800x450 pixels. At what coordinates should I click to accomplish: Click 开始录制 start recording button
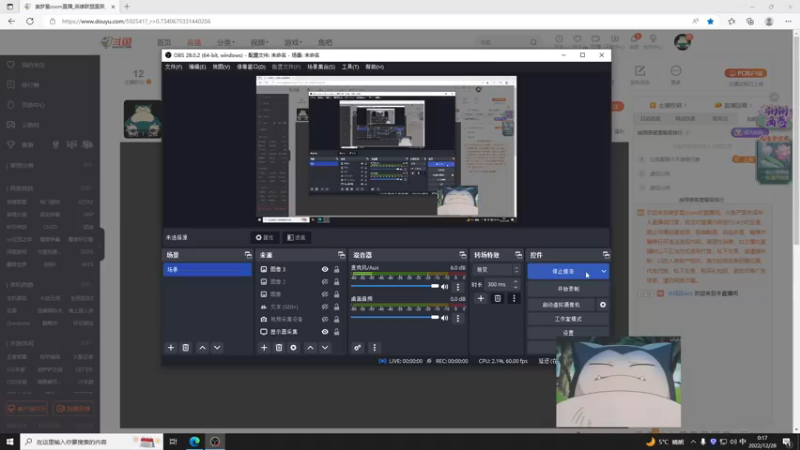click(x=568, y=289)
